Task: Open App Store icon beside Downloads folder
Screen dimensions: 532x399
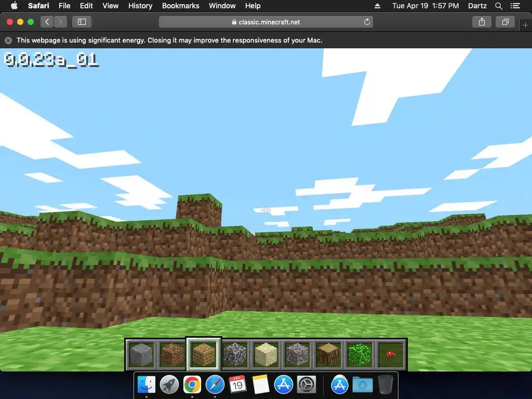Action: pyautogui.click(x=340, y=385)
